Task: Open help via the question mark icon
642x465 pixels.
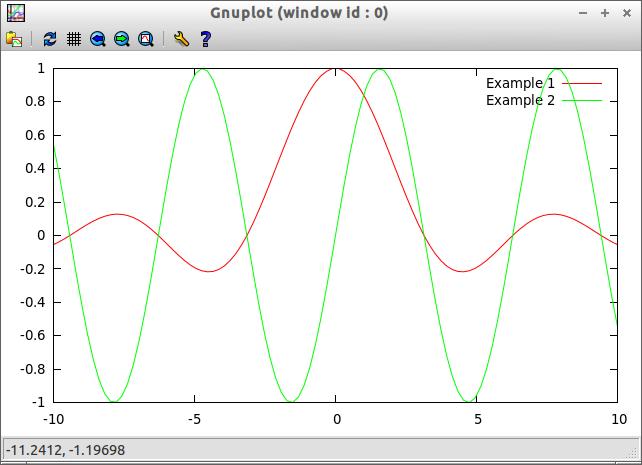Action: click(205, 39)
